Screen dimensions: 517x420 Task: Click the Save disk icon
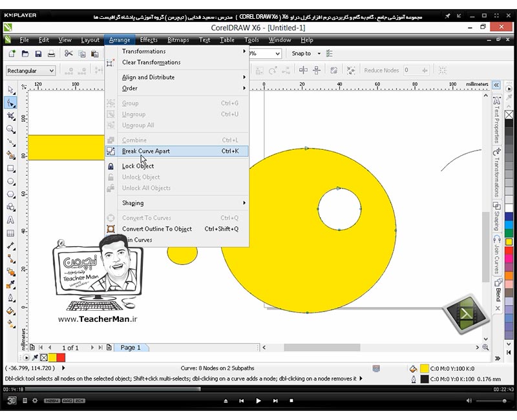coord(38,54)
